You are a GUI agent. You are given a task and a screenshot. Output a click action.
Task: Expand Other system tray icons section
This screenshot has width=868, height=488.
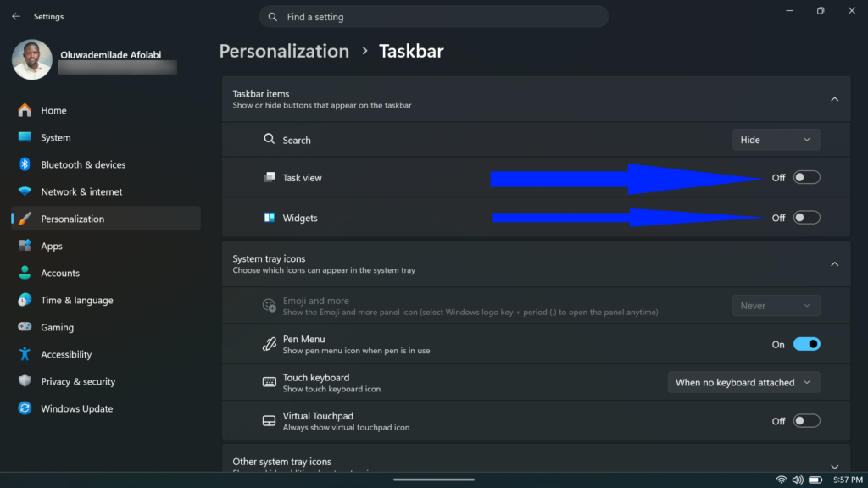pos(834,467)
